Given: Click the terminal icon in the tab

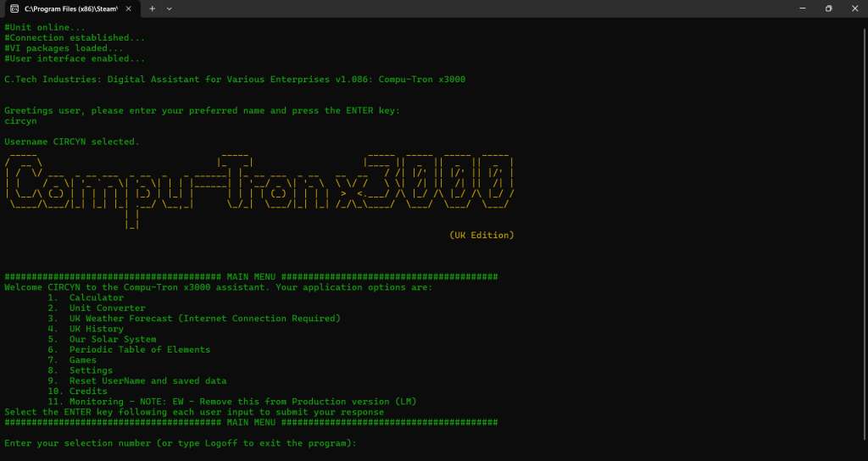Looking at the screenshot, I should click(x=14, y=8).
